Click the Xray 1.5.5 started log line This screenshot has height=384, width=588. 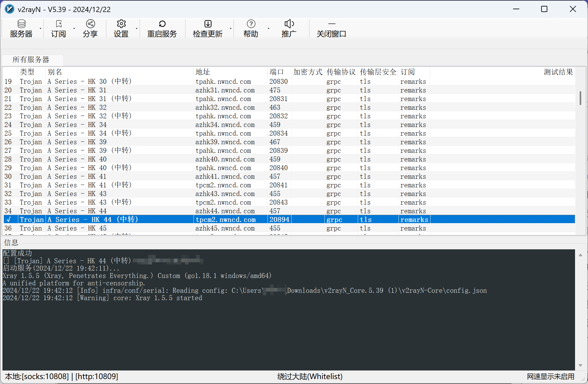(102, 298)
